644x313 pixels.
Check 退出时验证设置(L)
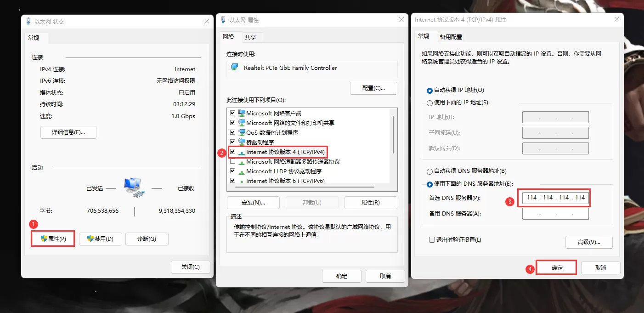[x=432, y=239]
